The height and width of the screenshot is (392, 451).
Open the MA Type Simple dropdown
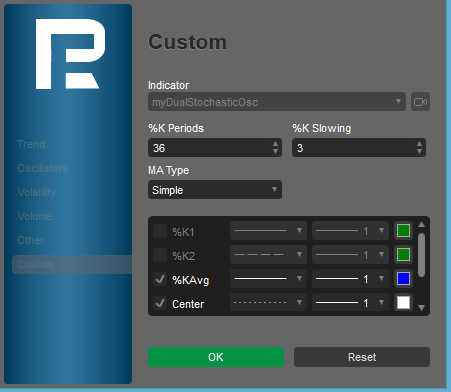click(x=215, y=190)
